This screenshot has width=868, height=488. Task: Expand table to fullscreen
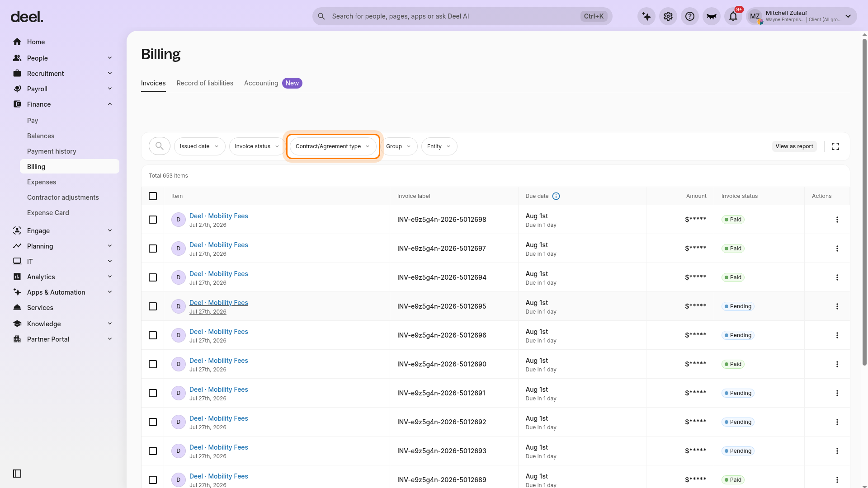[x=835, y=146]
